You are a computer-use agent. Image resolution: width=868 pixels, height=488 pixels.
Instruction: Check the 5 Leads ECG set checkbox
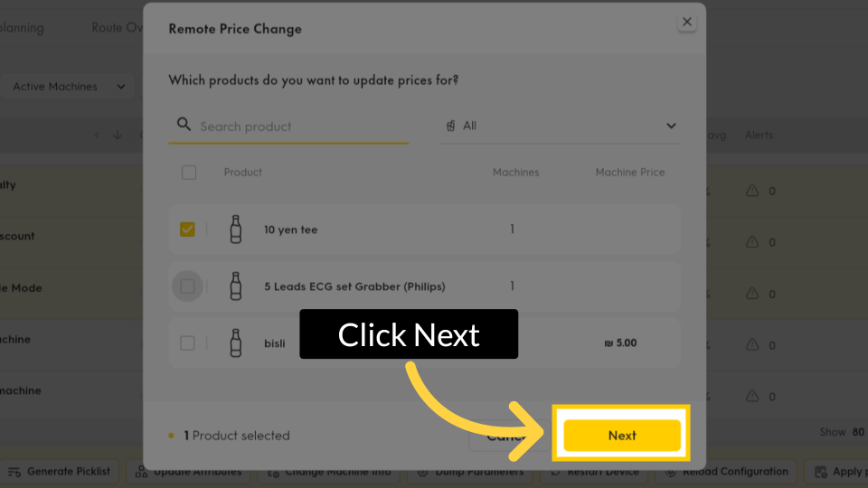coord(187,286)
